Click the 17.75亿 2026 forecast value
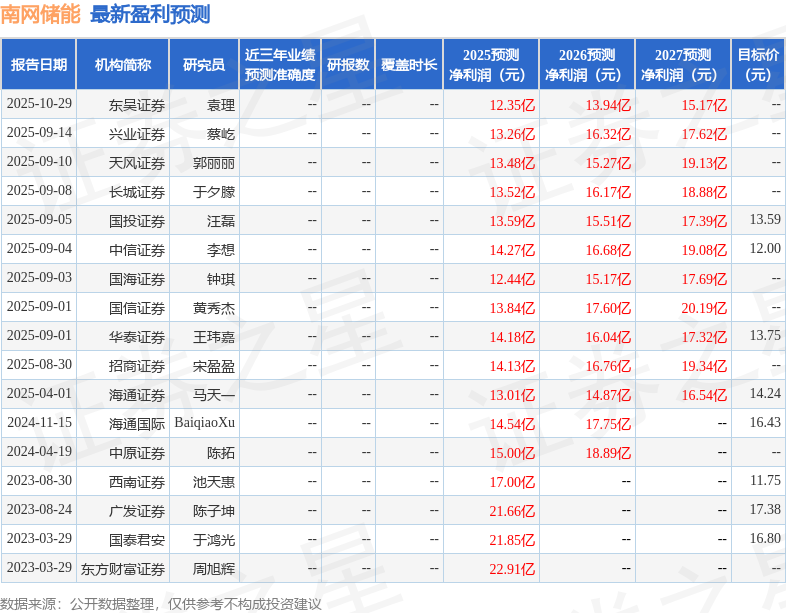 608,425
